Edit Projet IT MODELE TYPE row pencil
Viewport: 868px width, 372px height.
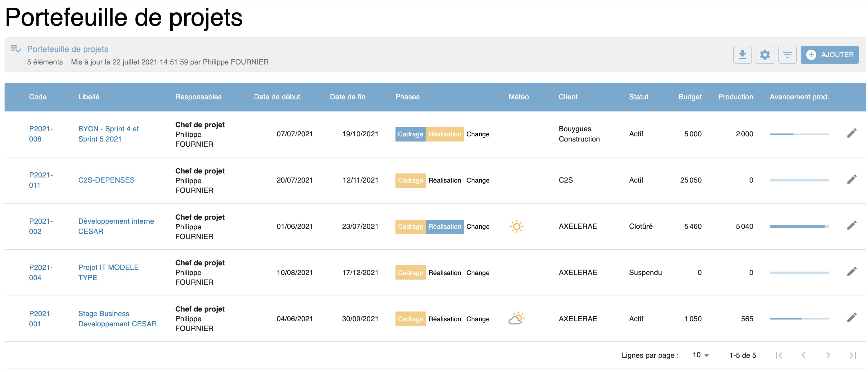[851, 272]
